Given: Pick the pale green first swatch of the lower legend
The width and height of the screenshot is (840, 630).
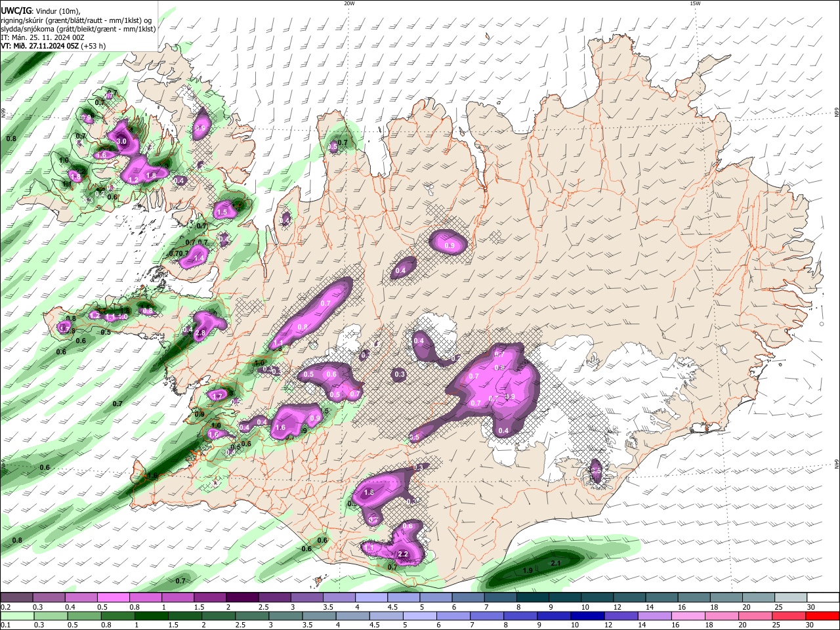Looking at the screenshot, I should (17, 616).
